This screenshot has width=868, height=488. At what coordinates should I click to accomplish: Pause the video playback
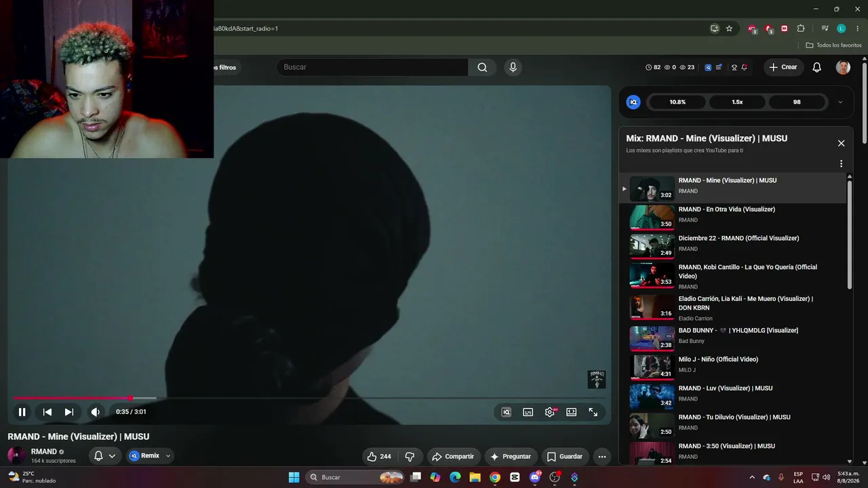pos(22,412)
